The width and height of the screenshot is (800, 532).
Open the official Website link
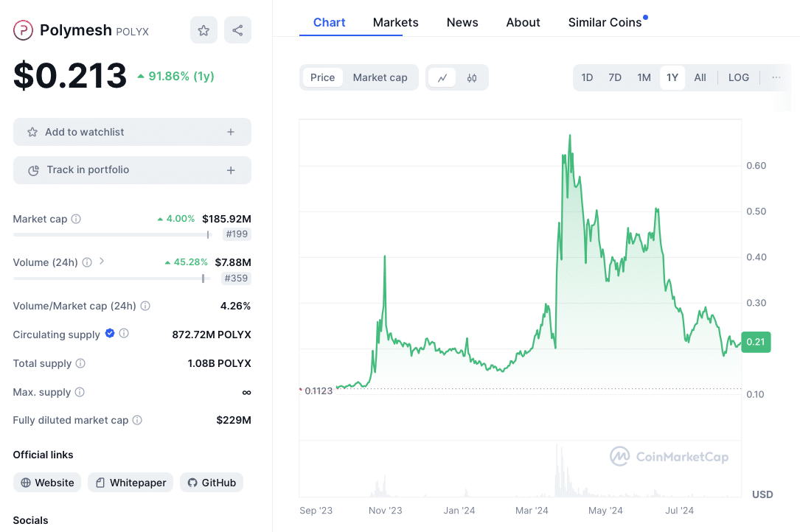[47, 483]
